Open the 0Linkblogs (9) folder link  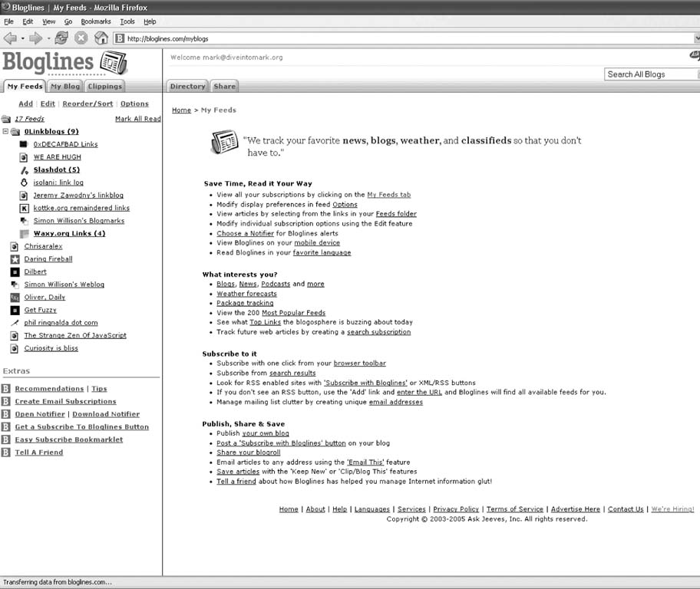coord(51,131)
